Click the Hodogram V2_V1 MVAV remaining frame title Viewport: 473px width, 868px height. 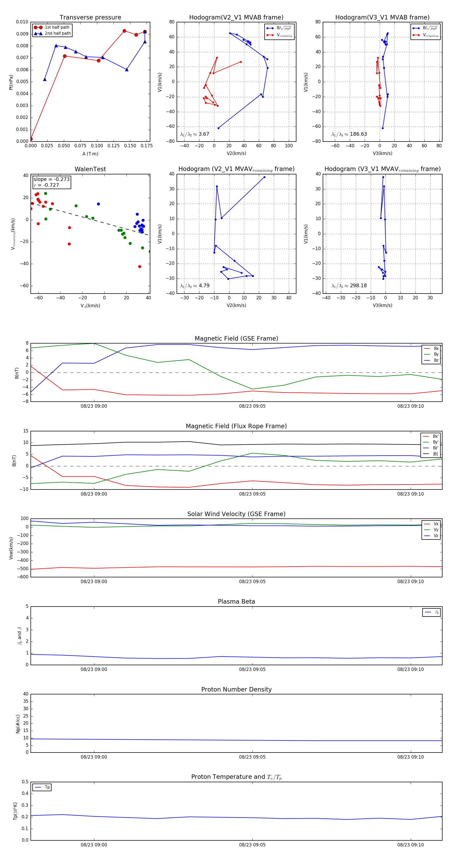coord(236,169)
